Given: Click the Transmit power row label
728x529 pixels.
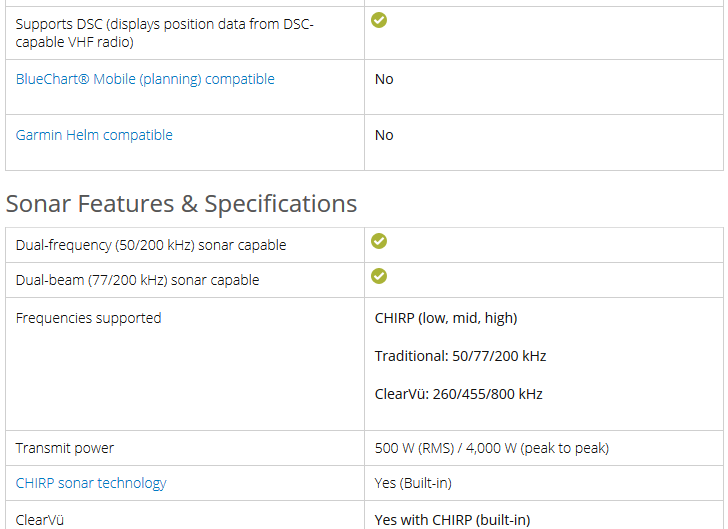Looking at the screenshot, I should point(65,448).
